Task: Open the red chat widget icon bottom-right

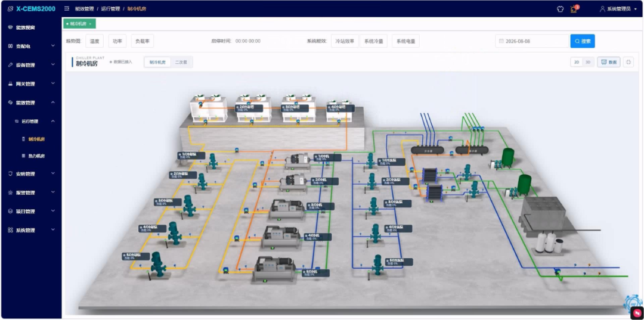Action: pos(637,313)
